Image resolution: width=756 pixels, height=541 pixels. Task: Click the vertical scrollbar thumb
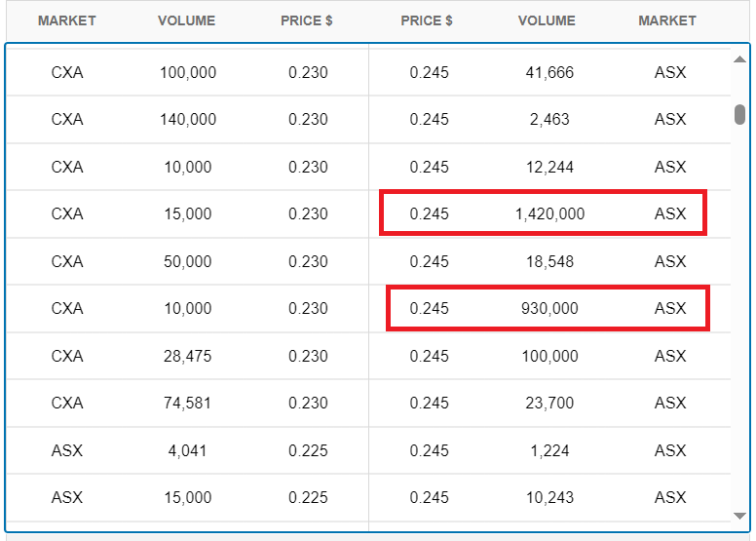point(739,114)
